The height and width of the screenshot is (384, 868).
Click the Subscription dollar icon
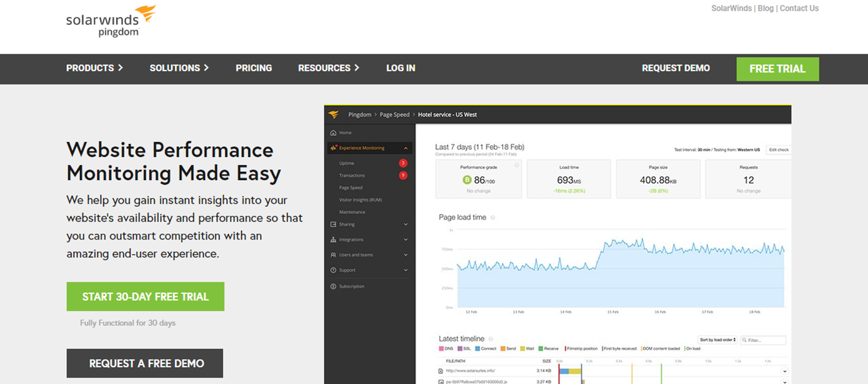pos(333,286)
